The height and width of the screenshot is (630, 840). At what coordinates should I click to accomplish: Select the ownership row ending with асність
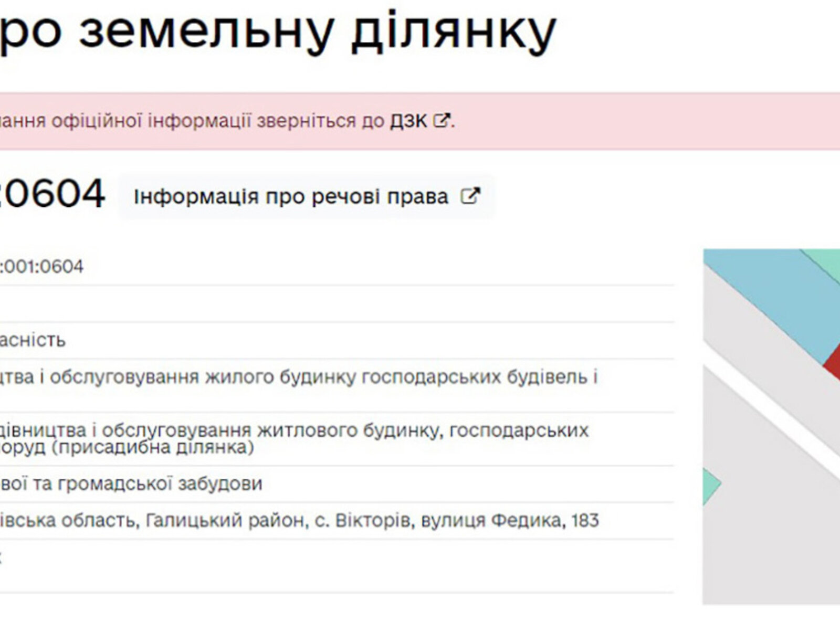pos(33,340)
